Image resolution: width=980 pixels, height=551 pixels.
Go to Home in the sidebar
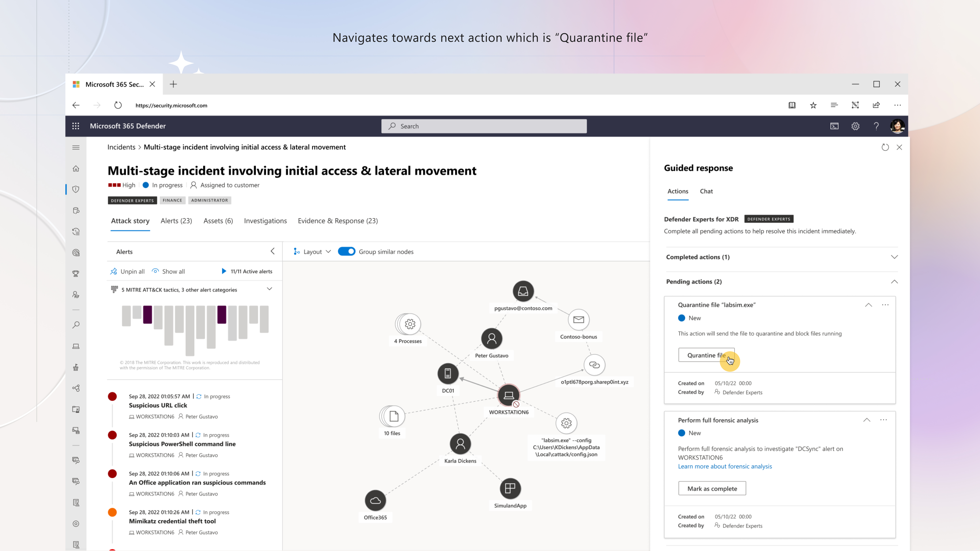point(76,169)
